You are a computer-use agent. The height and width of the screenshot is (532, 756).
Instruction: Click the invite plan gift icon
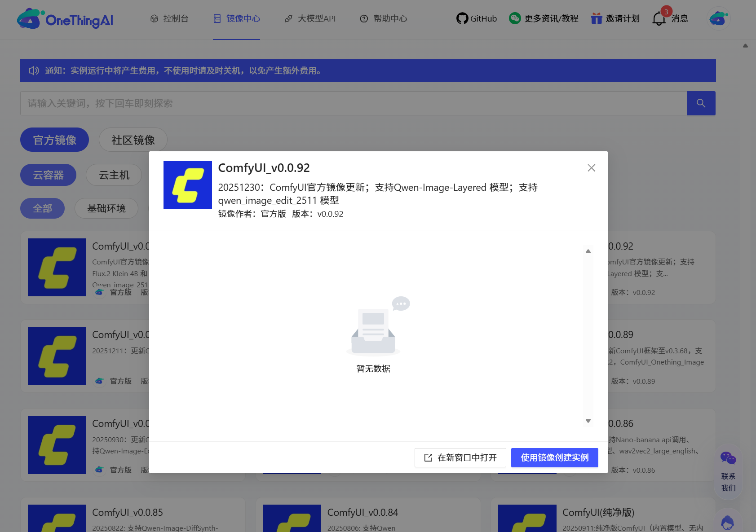596,18
